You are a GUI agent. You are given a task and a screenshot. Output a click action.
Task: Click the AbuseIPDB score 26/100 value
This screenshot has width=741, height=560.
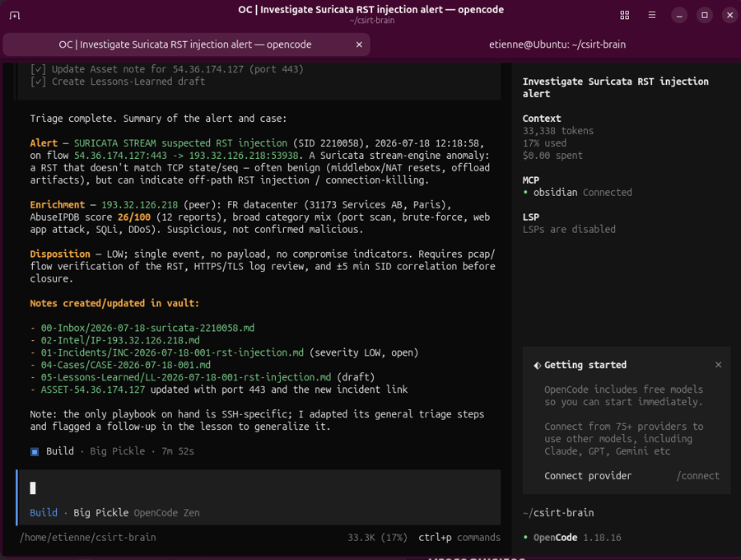(133, 217)
